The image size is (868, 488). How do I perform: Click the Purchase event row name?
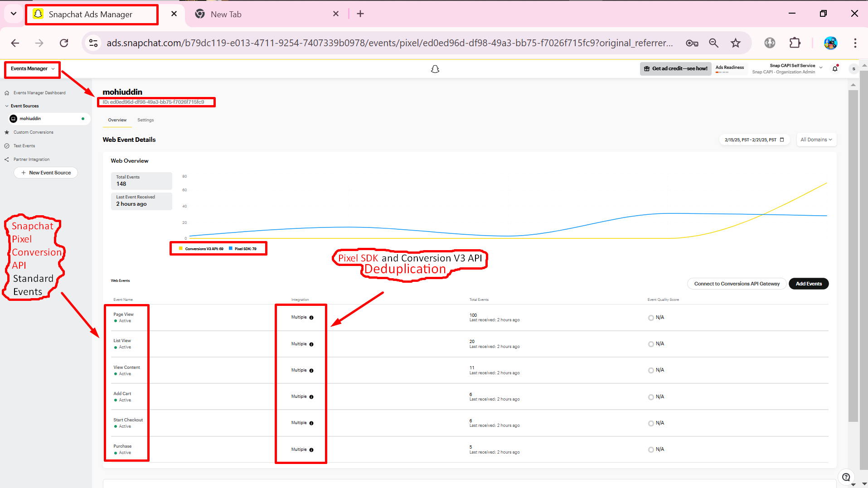pos(122,446)
